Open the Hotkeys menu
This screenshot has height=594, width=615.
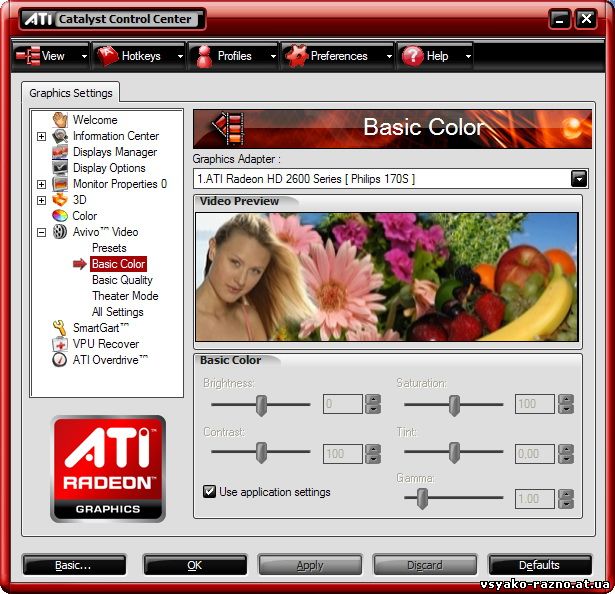(x=139, y=56)
